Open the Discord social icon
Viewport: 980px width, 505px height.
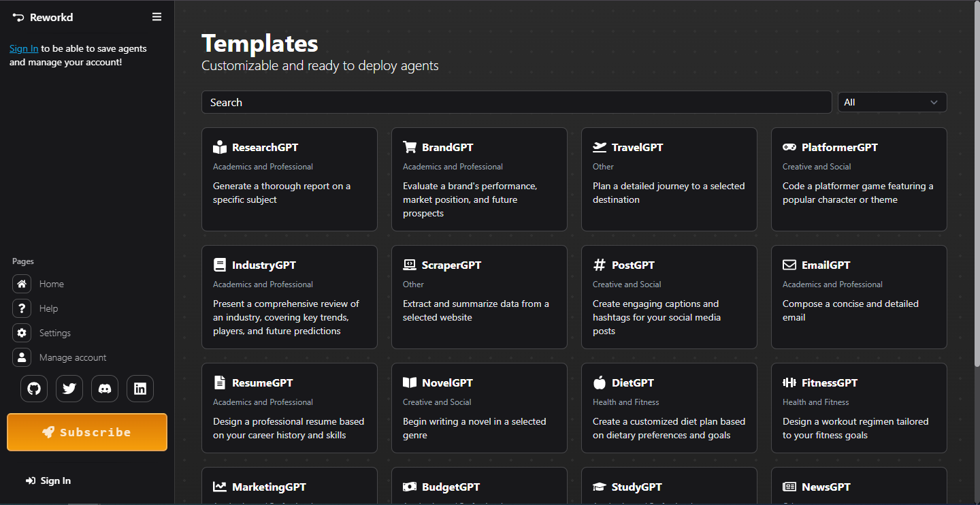click(x=105, y=389)
